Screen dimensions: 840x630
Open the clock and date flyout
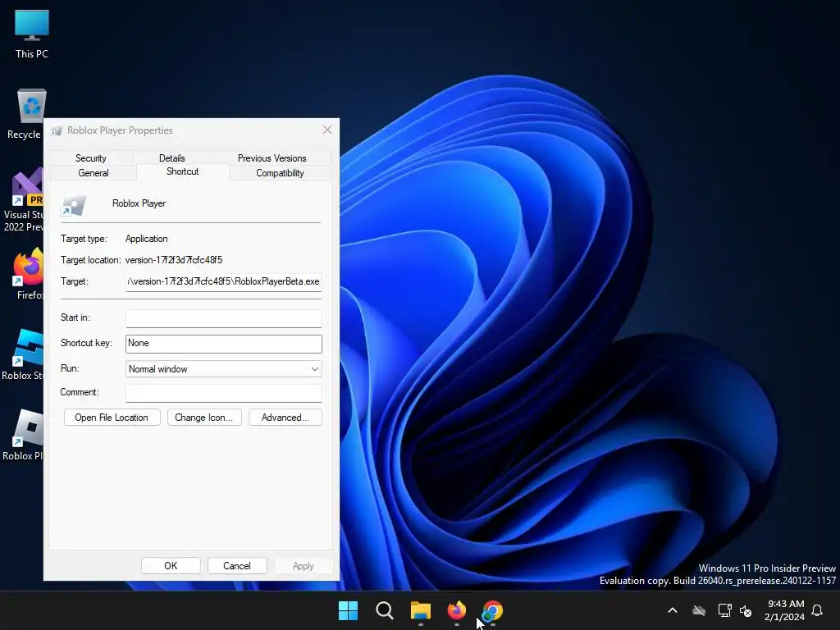(x=785, y=610)
